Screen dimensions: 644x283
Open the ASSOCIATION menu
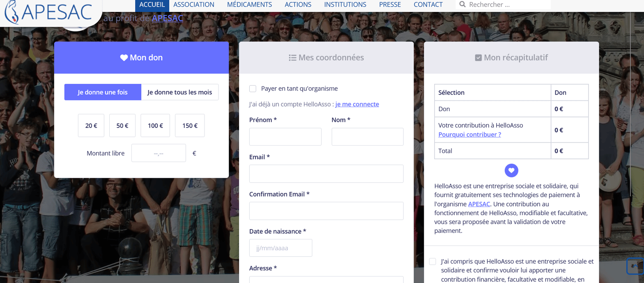pyautogui.click(x=194, y=5)
